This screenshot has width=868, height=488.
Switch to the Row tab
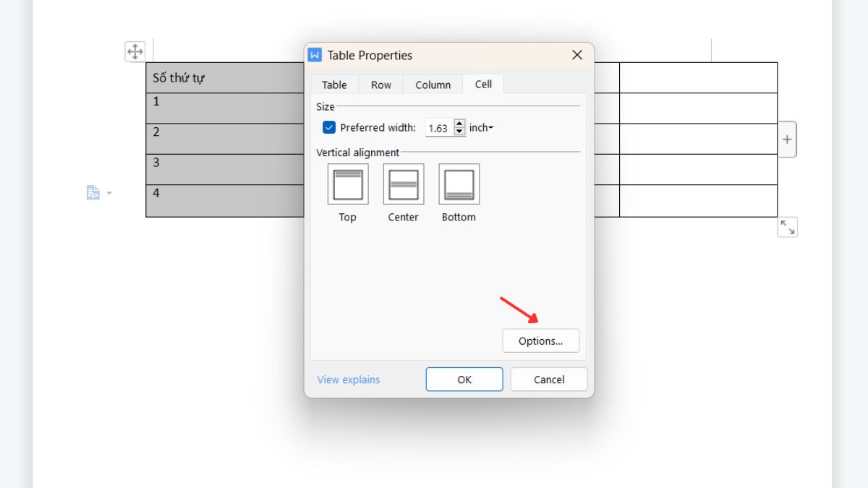[381, 85]
